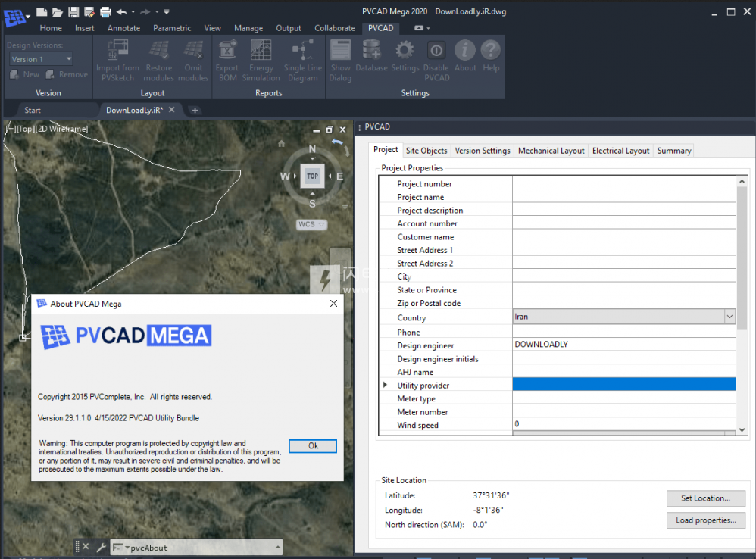Viewport: 756px width, 559px height.
Task: Click the Save icon in quick access toolbar
Action: click(x=73, y=11)
